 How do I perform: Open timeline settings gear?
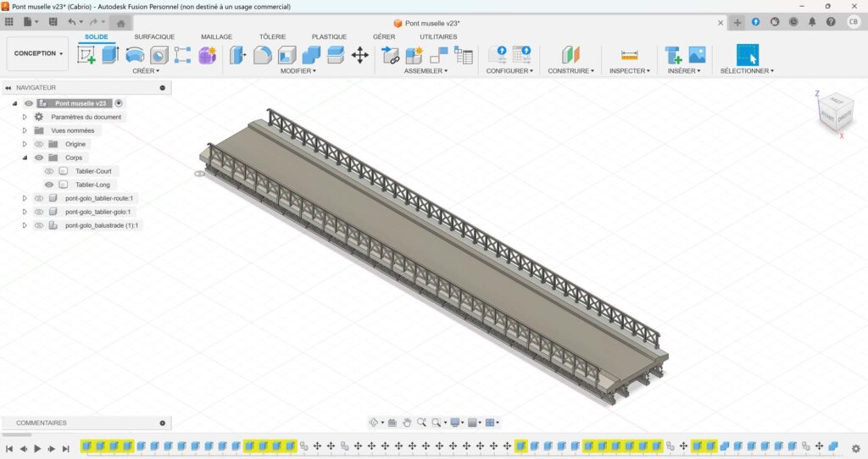(x=855, y=448)
